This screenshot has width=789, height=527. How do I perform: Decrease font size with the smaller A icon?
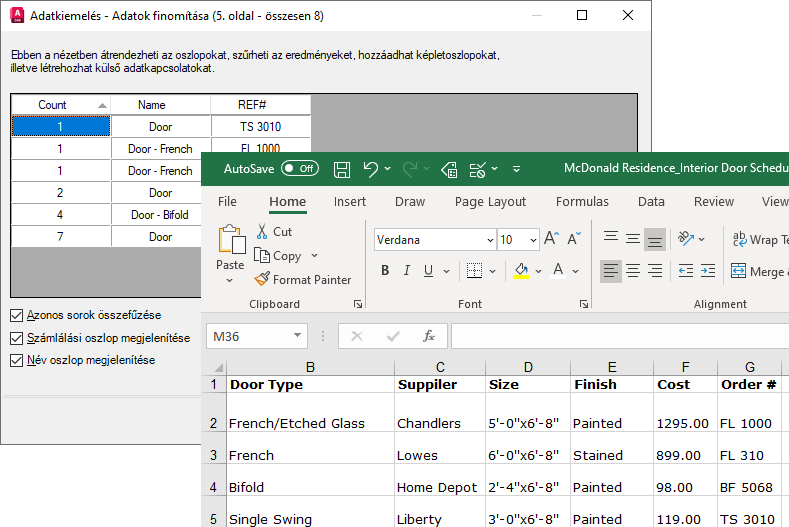tap(574, 239)
